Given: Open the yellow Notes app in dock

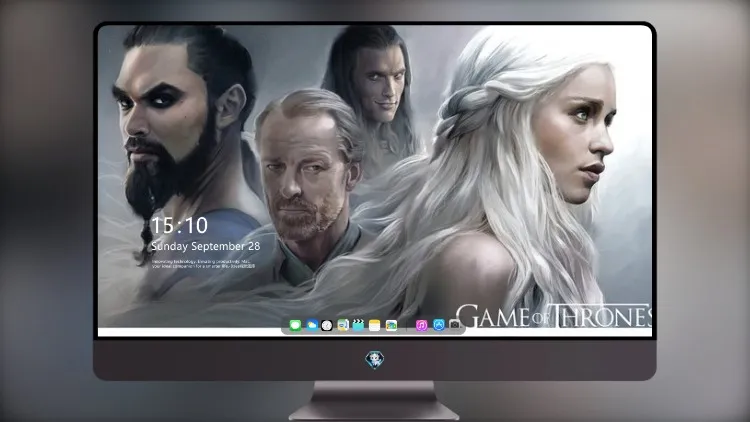Looking at the screenshot, I should coord(375,325).
